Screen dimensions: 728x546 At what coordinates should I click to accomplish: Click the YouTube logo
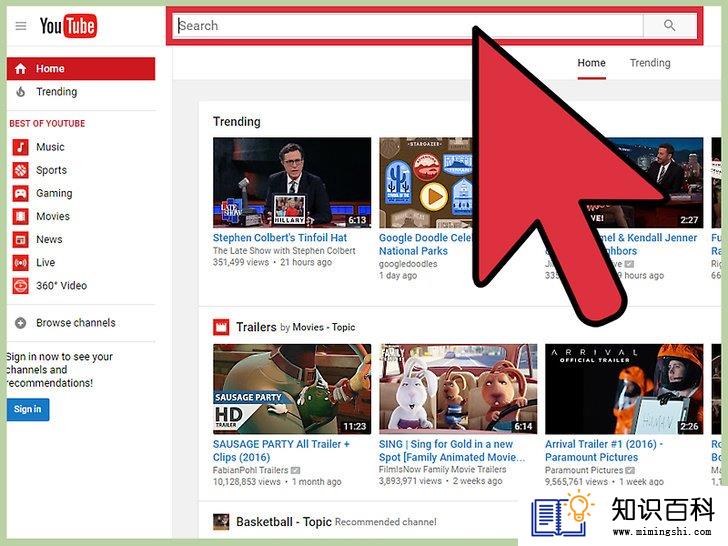pyautogui.click(x=68, y=26)
